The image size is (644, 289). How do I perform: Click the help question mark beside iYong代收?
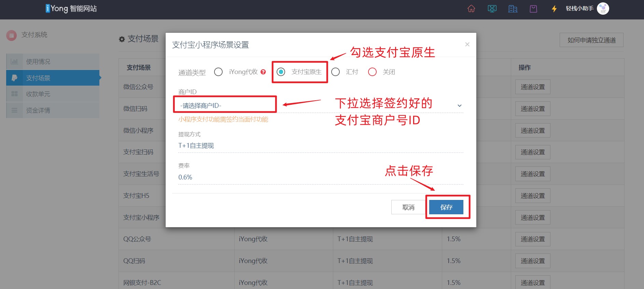pyautogui.click(x=263, y=72)
